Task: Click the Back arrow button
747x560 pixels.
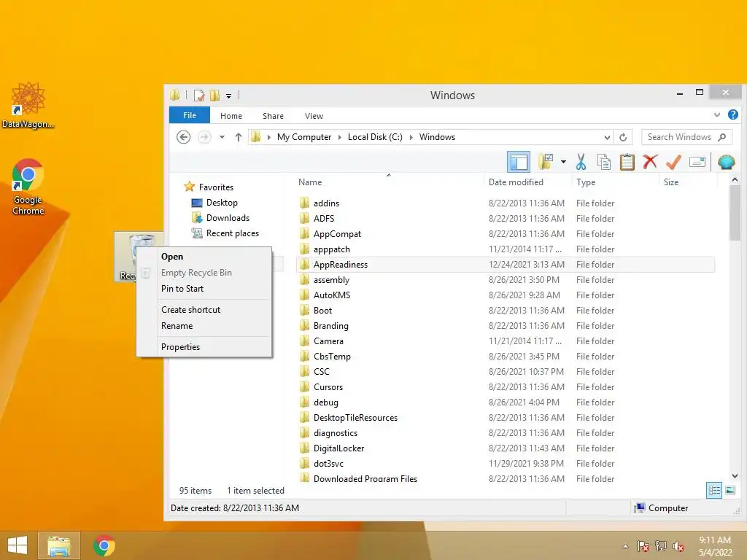Action: pos(183,137)
